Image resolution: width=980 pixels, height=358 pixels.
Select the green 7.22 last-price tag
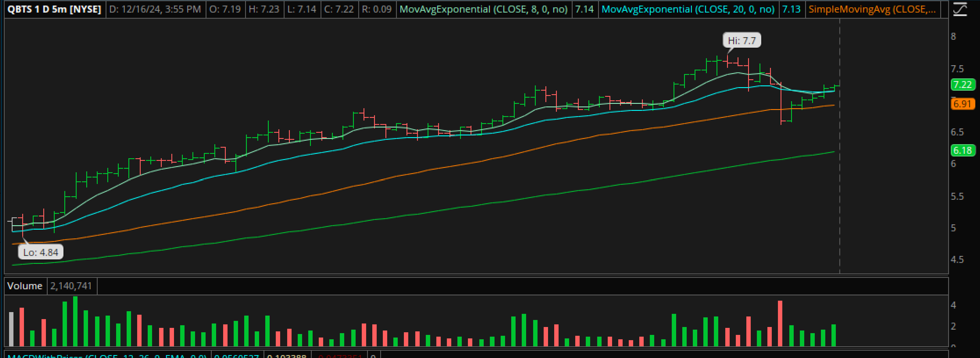coord(962,85)
